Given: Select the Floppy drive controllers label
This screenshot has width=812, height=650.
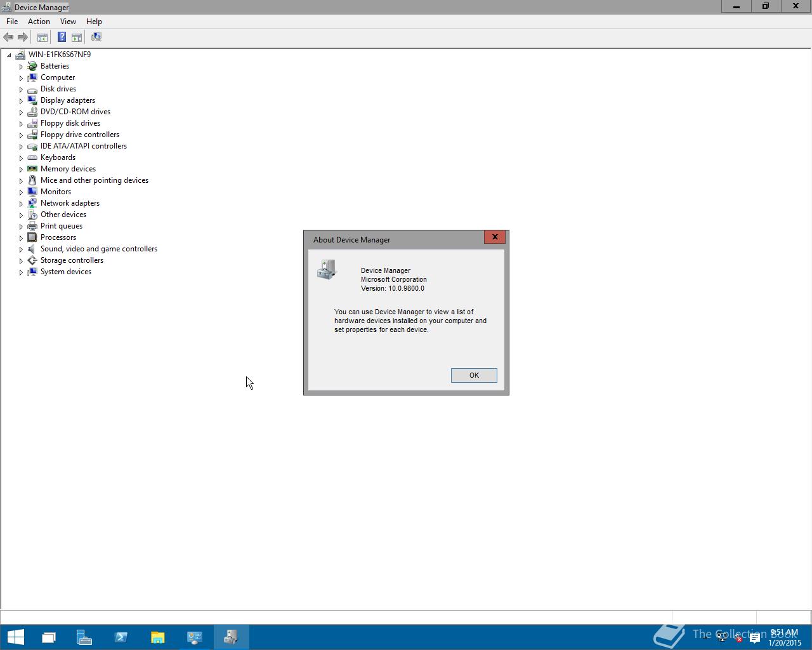Looking at the screenshot, I should coord(80,135).
